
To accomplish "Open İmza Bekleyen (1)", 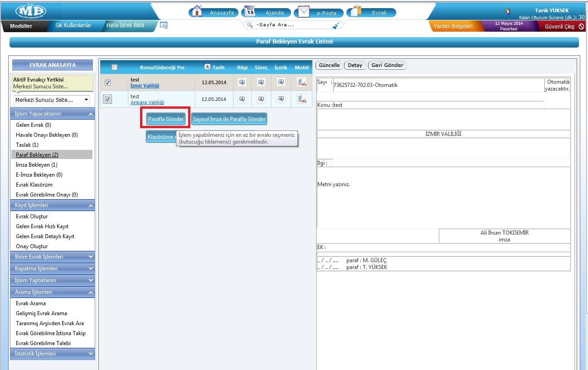I will click(37, 165).
